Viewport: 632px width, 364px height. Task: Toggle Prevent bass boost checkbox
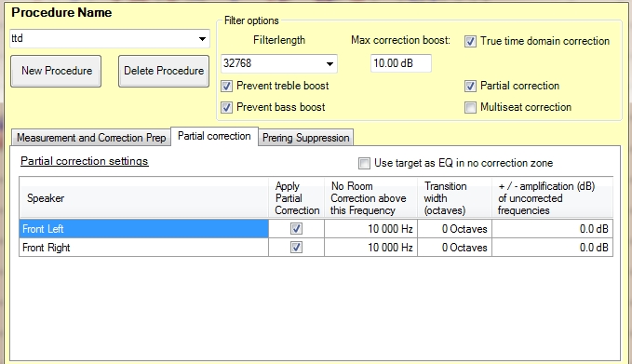point(226,107)
